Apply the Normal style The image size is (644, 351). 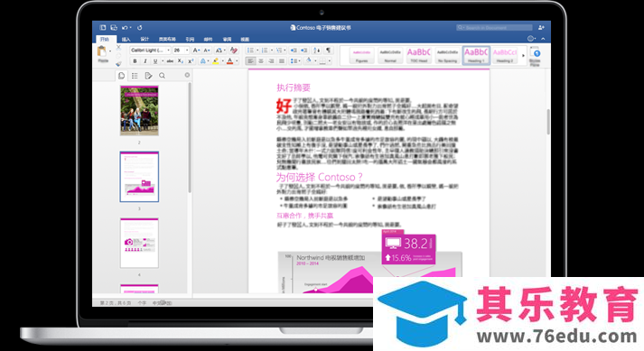click(390, 55)
